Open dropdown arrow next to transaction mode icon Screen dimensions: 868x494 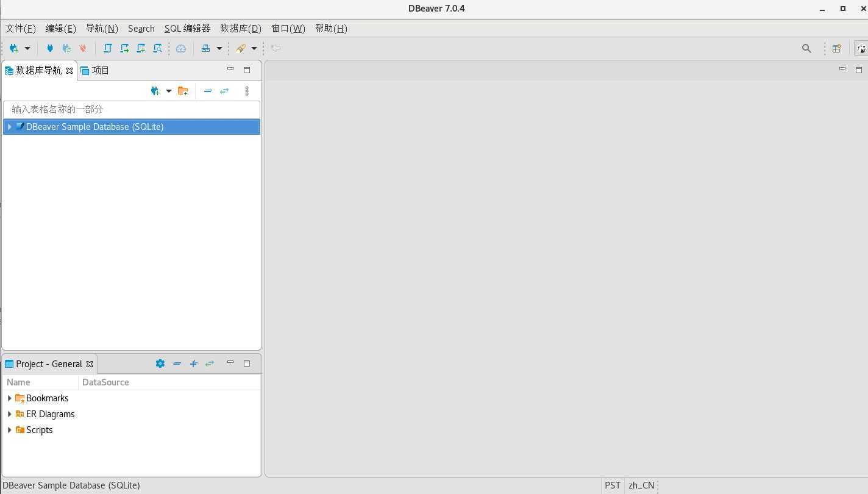coord(219,48)
